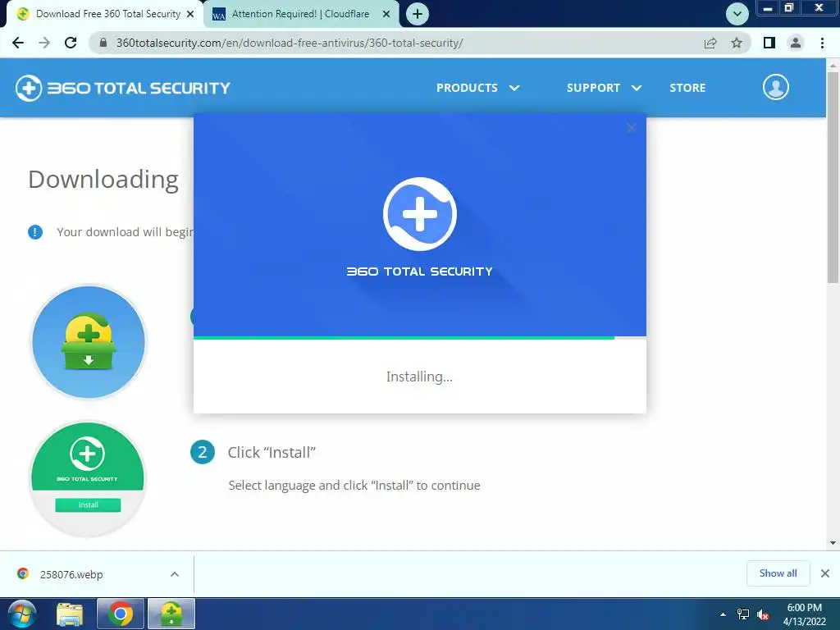Switch to Download Free 360 Total Security tab
840x630 pixels.
pyautogui.click(x=104, y=14)
